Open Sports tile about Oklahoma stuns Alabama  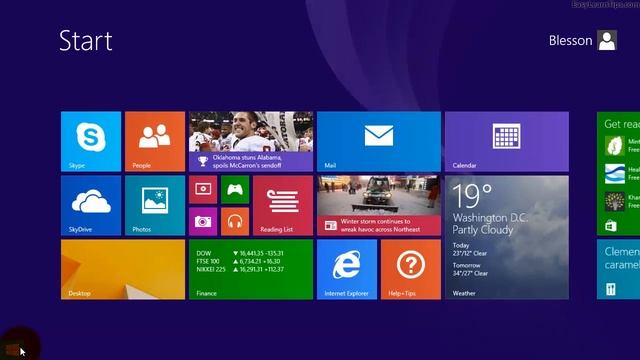[251, 142]
